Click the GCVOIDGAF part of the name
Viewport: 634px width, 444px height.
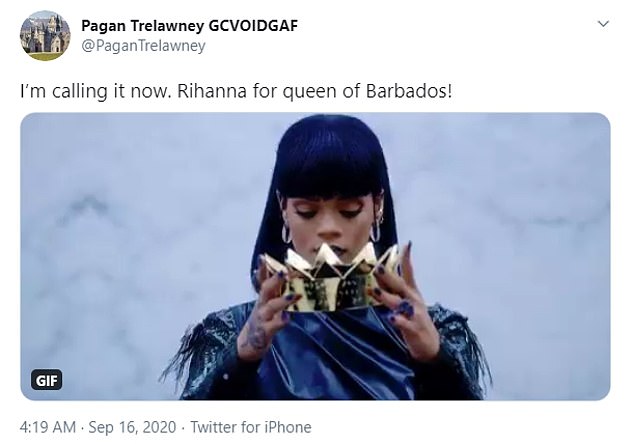click(253, 25)
